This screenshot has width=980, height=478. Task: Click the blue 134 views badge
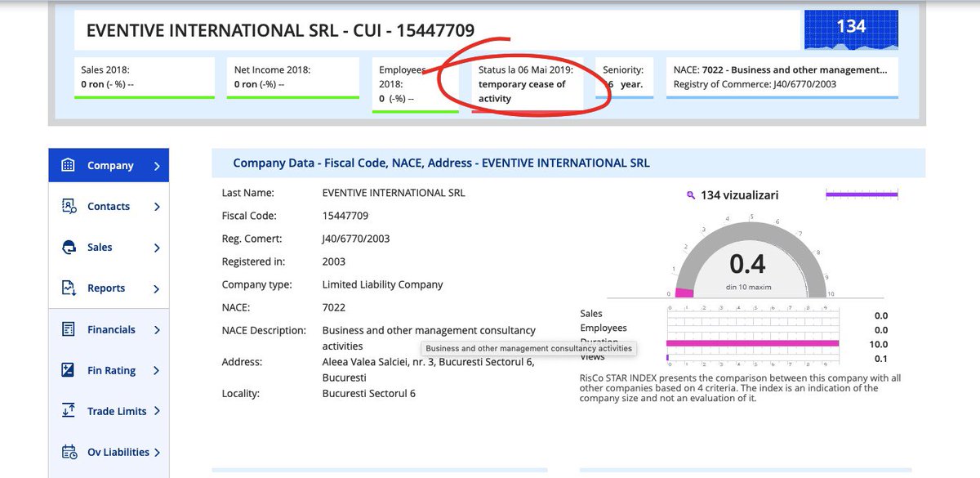[x=851, y=29]
